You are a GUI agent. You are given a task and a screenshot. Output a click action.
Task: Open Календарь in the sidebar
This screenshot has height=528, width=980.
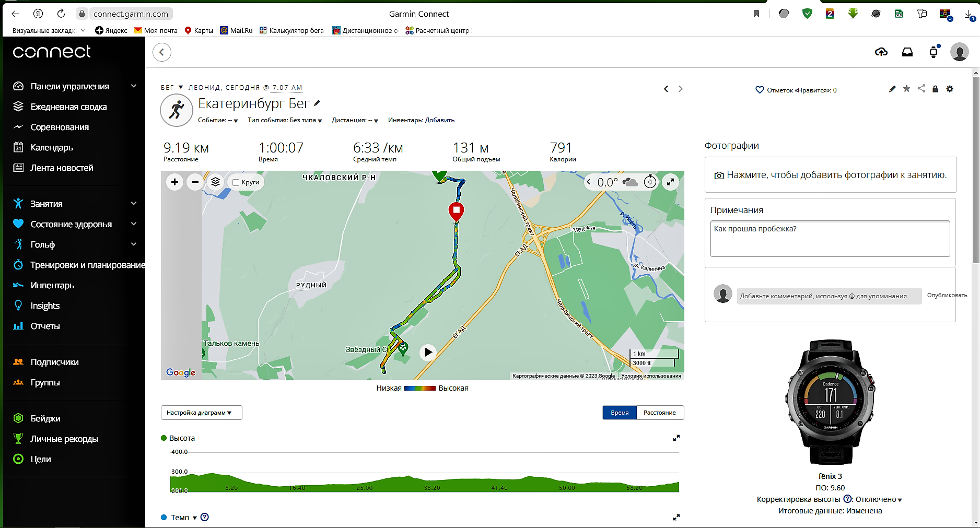(x=52, y=147)
